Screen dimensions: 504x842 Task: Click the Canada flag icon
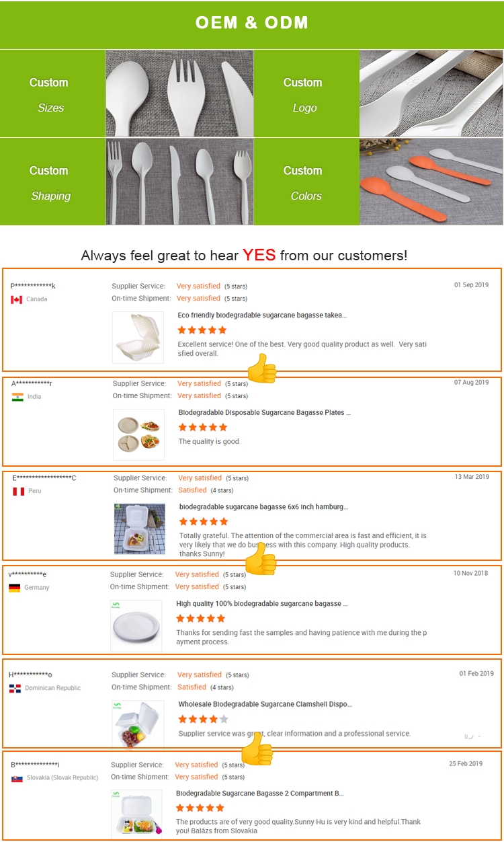(x=16, y=300)
